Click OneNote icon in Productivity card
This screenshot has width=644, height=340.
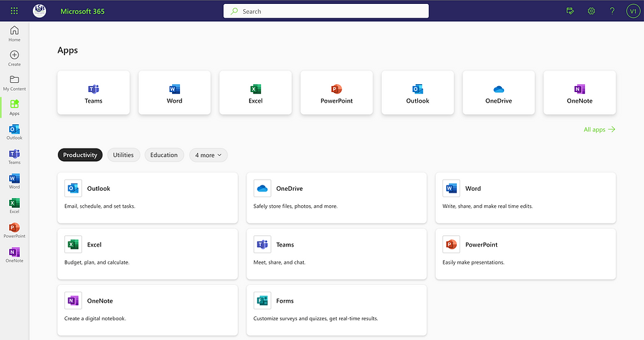73,301
